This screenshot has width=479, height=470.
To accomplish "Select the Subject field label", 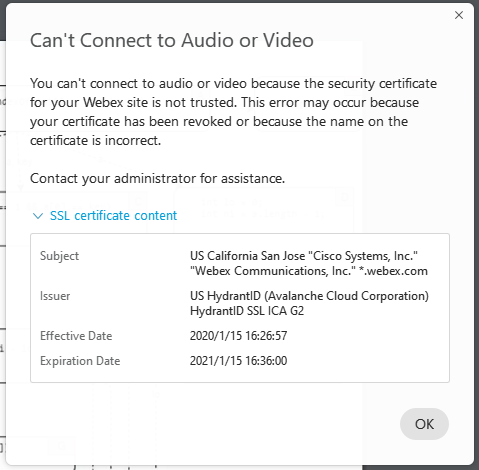I will pos(59,256).
